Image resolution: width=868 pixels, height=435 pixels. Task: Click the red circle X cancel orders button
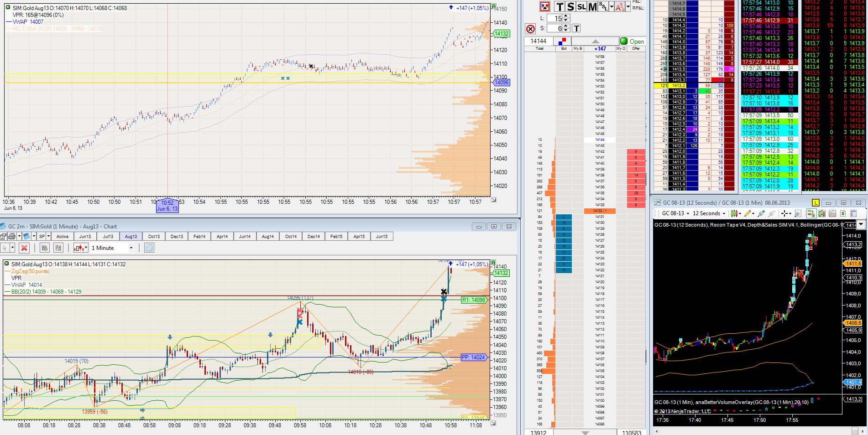click(530, 29)
